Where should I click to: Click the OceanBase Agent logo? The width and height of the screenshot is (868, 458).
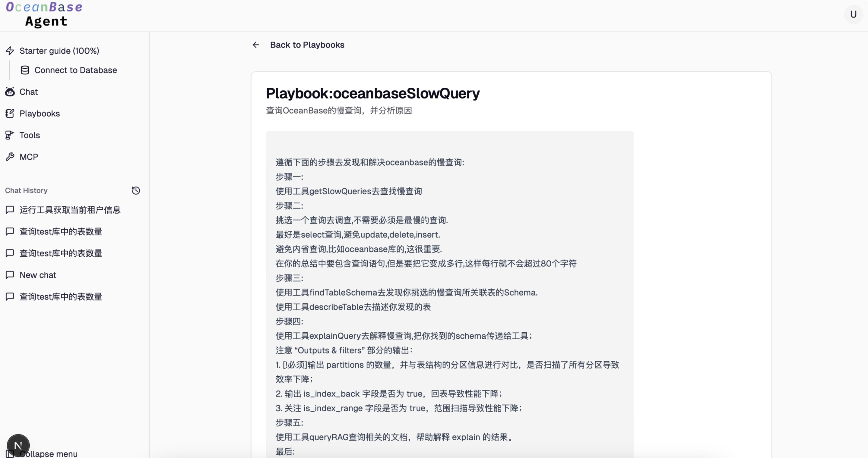coord(44,14)
